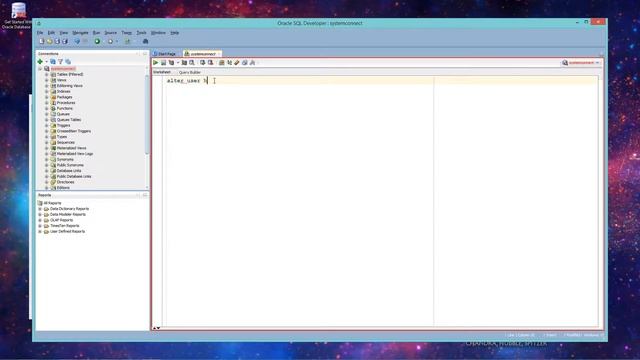
Task: Open the Get Started desktop shortcut
Action: pyautogui.click(x=17, y=16)
